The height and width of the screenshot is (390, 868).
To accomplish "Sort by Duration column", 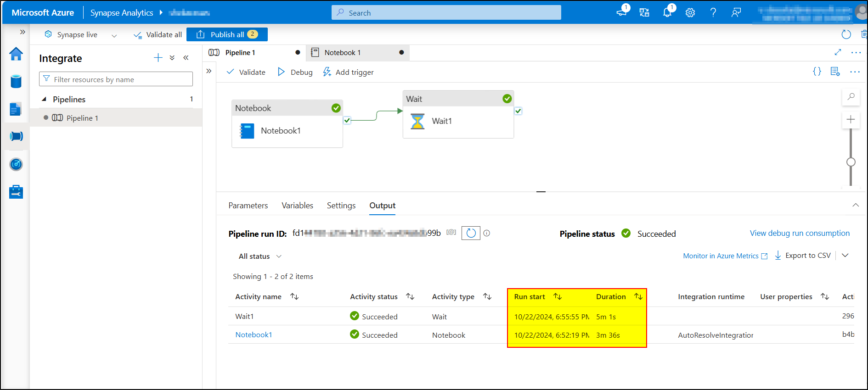I will point(638,297).
